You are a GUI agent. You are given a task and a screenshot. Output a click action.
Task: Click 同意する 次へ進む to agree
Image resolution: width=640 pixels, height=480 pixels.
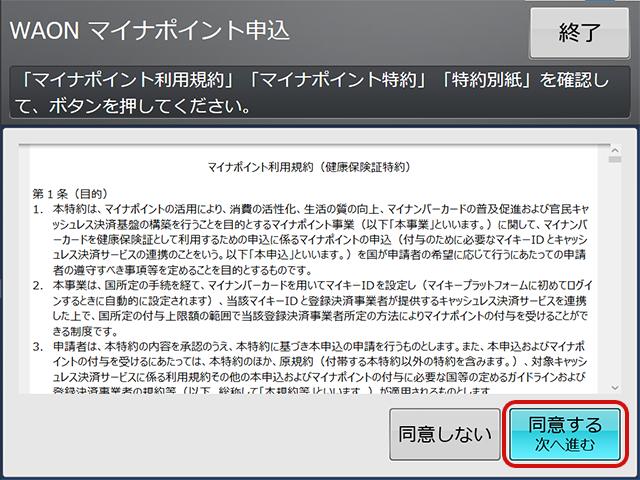click(565, 435)
